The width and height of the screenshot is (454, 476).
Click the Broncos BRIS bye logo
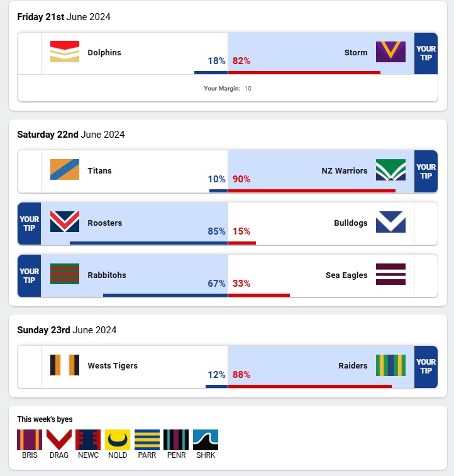[x=30, y=440]
